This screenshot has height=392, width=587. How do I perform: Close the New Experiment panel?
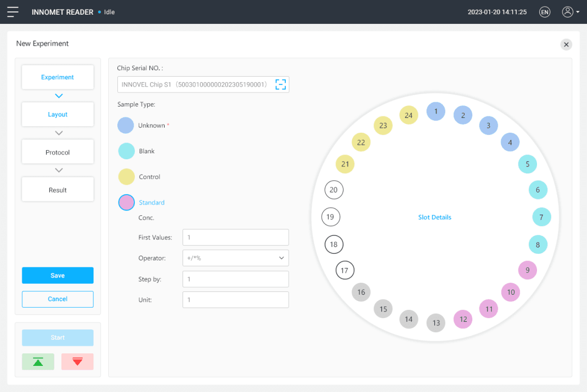pyautogui.click(x=566, y=45)
